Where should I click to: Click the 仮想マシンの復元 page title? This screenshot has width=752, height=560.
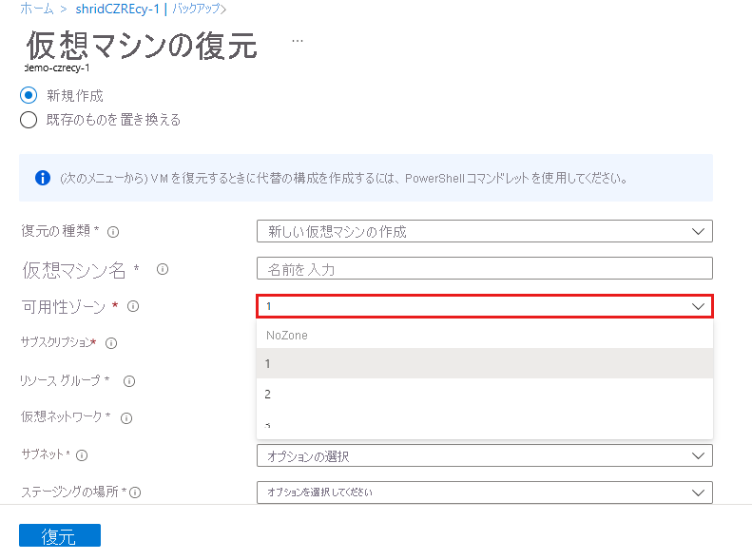pyautogui.click(x=142, y=46)
